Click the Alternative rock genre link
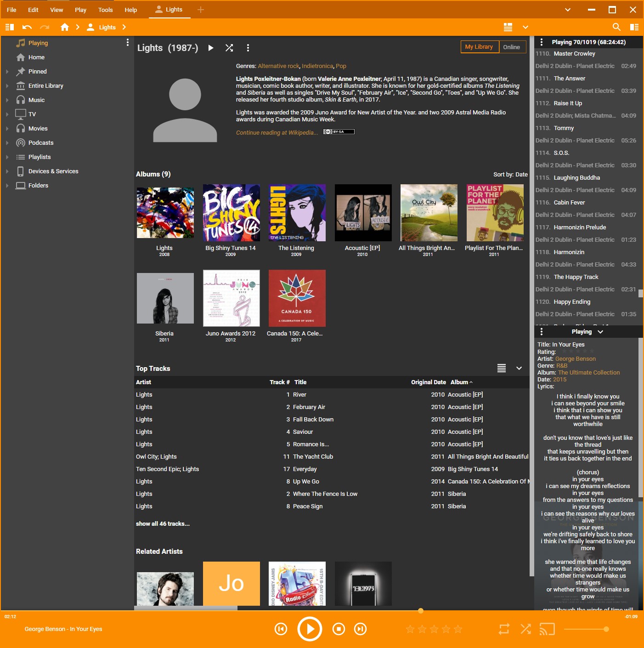Viewport: 644px width, 648px height. [278, 66]
